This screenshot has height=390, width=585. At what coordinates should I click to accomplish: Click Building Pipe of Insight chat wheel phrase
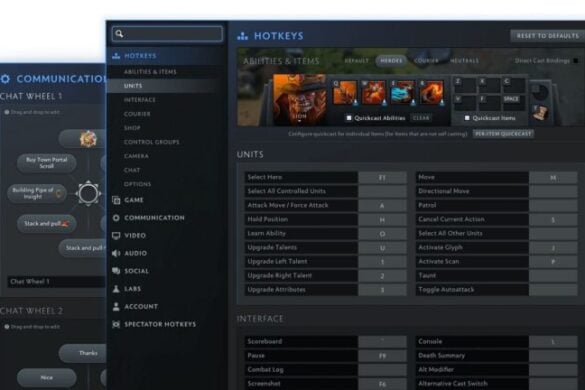point(37,193)
